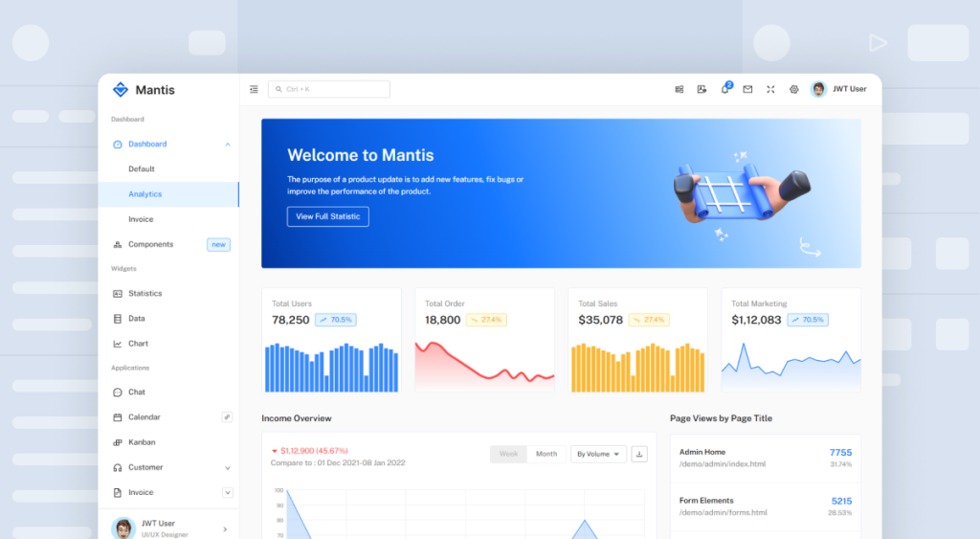Click the Calendar external link icon
This screenshot has width=980, height=539.
227,417
